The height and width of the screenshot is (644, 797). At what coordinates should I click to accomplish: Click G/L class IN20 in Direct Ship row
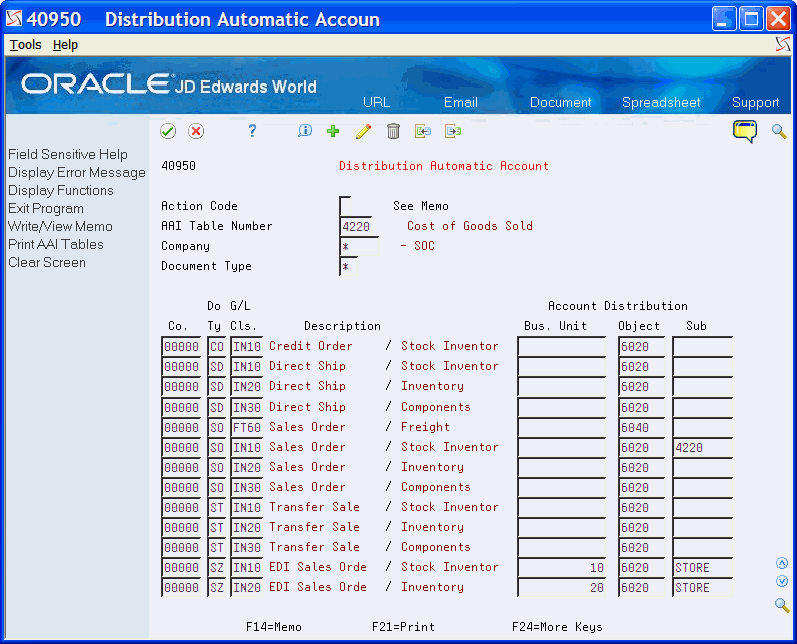click(247, 386)
